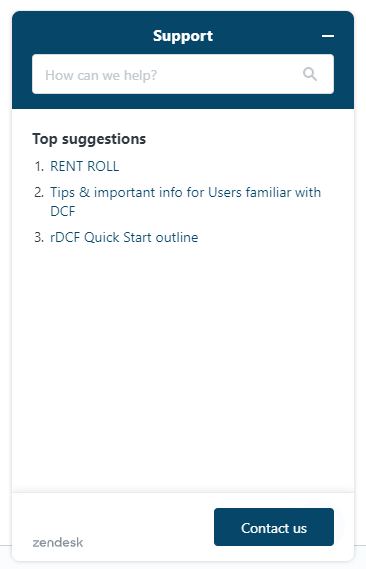Click the Top suggestions heading

(89, 139)
